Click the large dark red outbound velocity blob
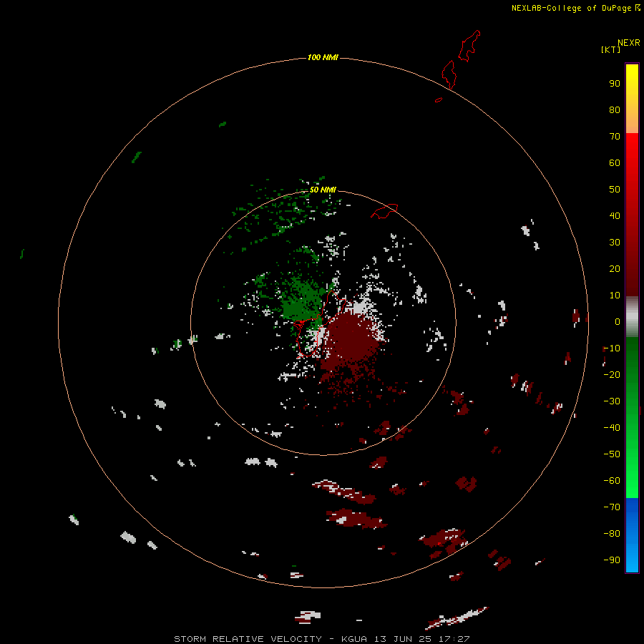 click(350, 339)
